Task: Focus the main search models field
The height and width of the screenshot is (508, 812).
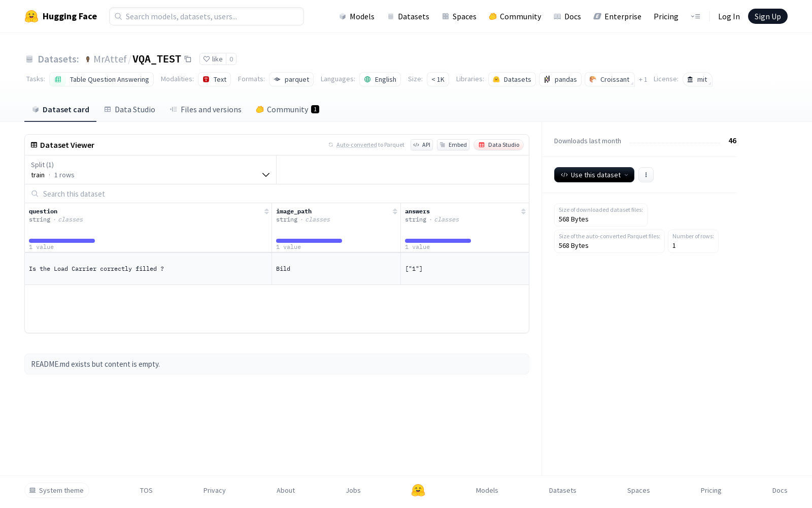Action: pyautogui.click(x=207, y=16)
